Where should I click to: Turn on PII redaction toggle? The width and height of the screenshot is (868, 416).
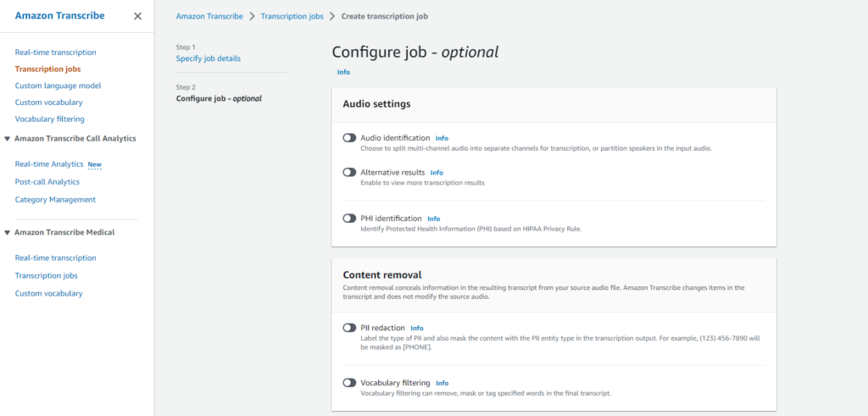point(349,328)
